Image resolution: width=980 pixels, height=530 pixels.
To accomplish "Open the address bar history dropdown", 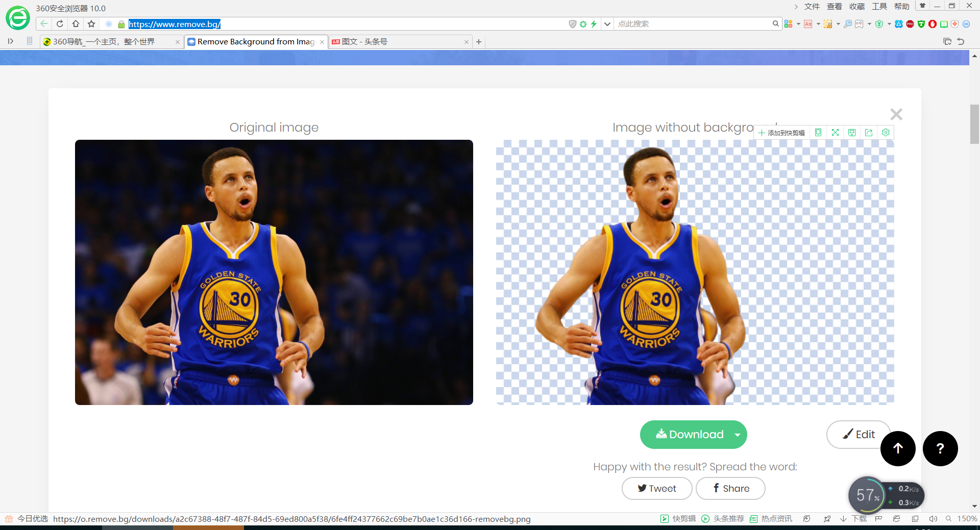I will click(607, 24).
